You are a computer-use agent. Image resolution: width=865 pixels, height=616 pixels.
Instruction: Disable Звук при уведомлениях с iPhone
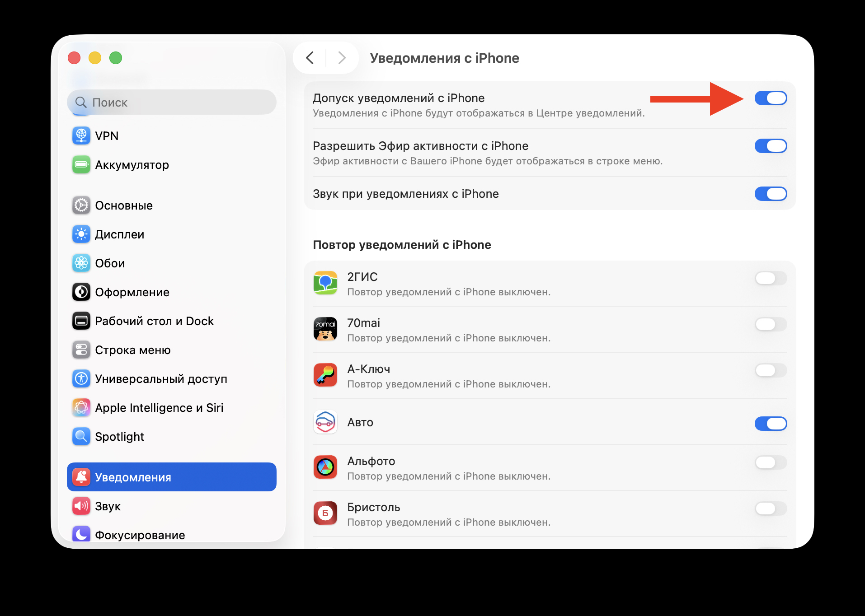tap(771, 194)
